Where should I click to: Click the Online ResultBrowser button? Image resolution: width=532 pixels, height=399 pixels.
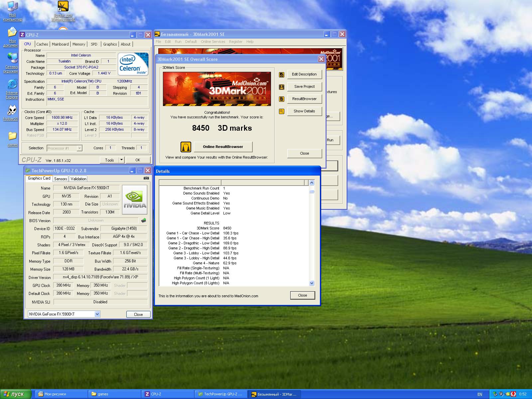[x=223, y=147]
